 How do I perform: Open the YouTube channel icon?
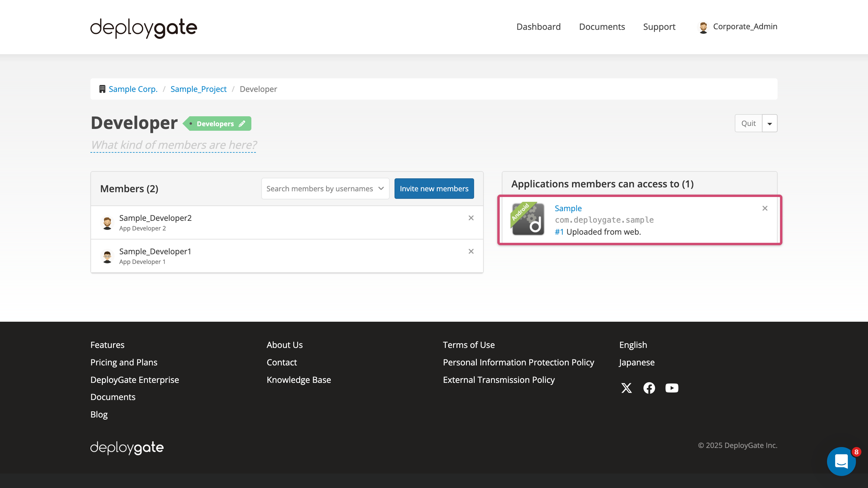[x=671, y=388]
